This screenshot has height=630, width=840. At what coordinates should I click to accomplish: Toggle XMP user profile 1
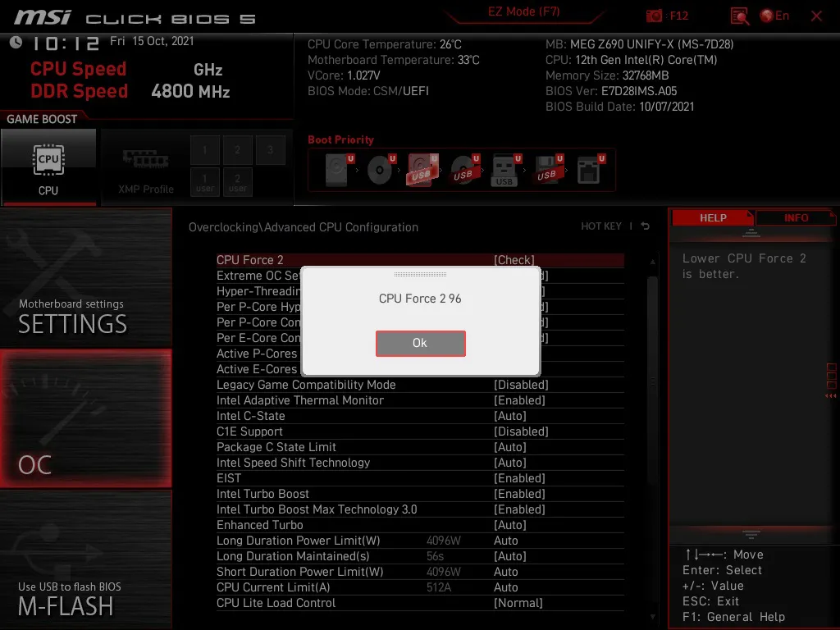click(x=204, y=182)
